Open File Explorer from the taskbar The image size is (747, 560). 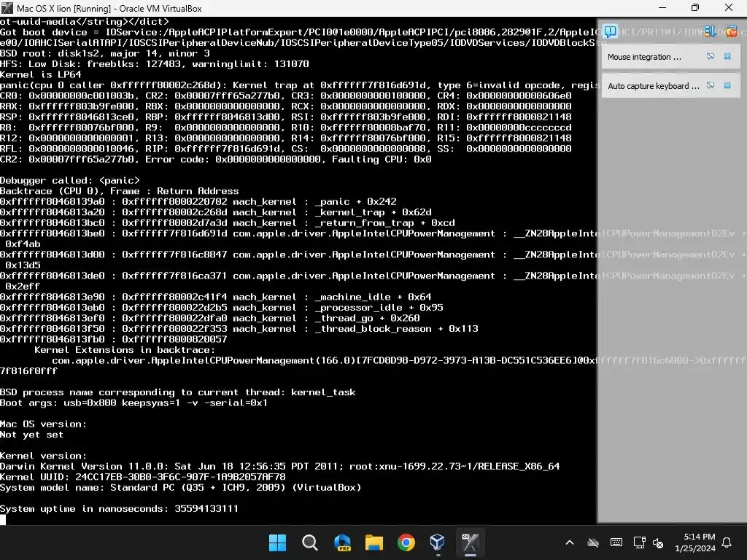[374, 542]
